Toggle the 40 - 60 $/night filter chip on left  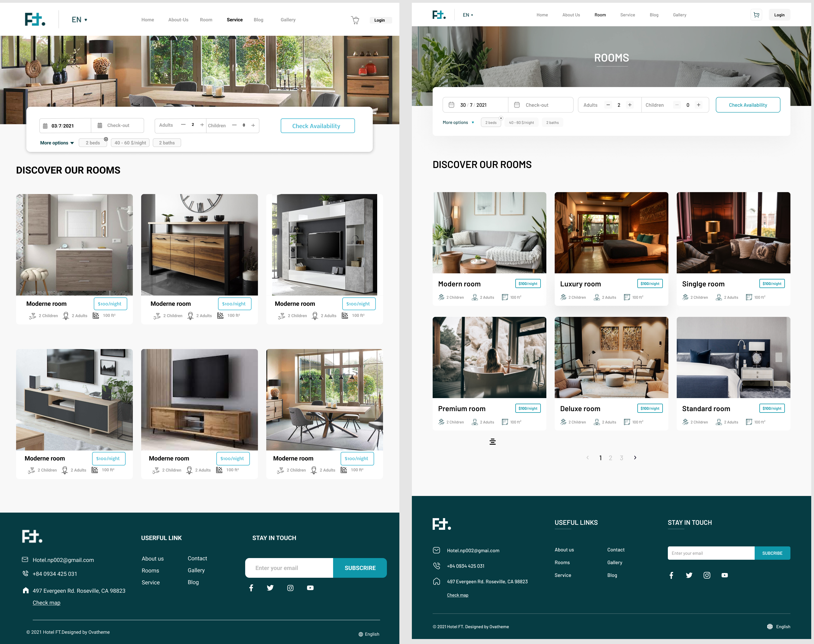pyautogui.click(x=130, y=143)
